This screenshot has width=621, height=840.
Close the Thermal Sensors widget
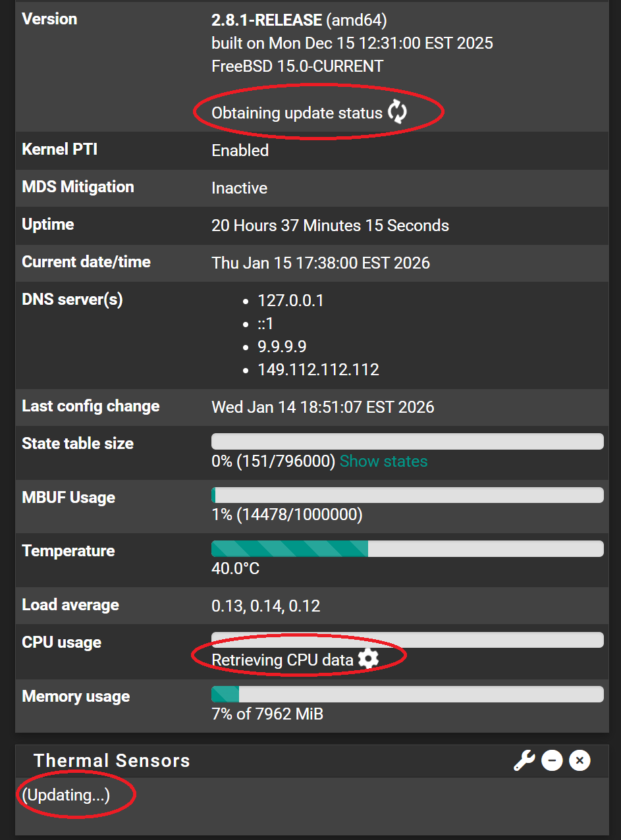click(580, 761)
